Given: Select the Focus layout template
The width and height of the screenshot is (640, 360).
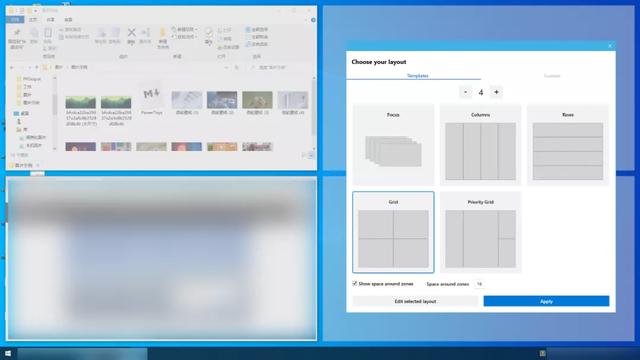Looking at the screenshot, I should [x=393, y=145].
